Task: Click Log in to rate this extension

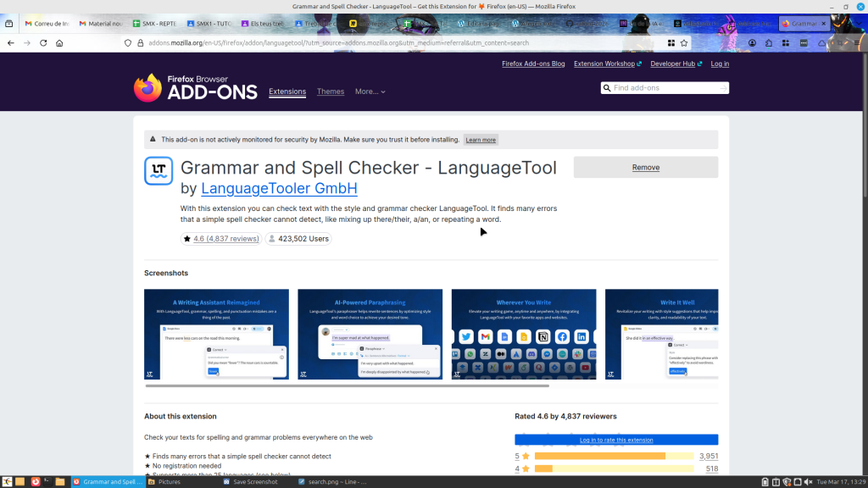Action: 616,440
